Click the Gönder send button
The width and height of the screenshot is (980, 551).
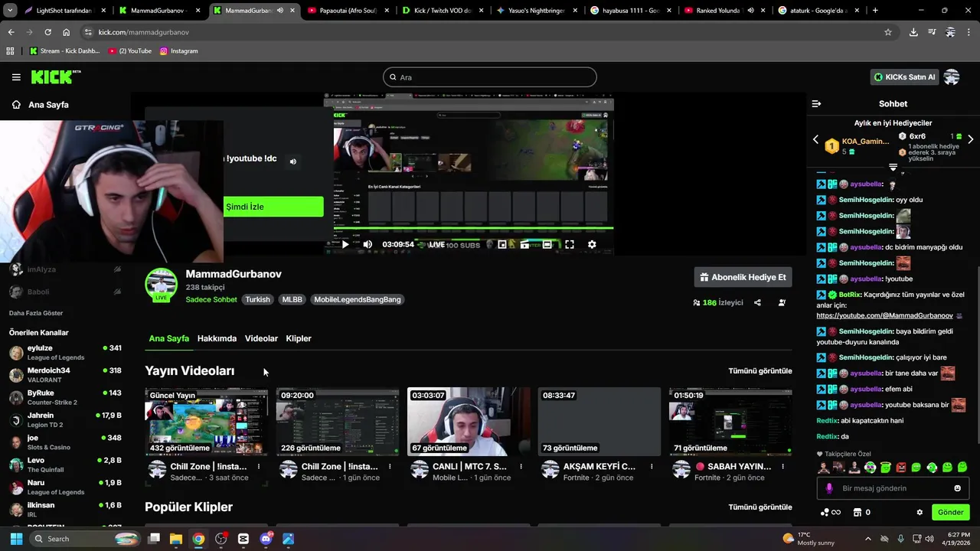pyautogui.click(x=950, y=513)
